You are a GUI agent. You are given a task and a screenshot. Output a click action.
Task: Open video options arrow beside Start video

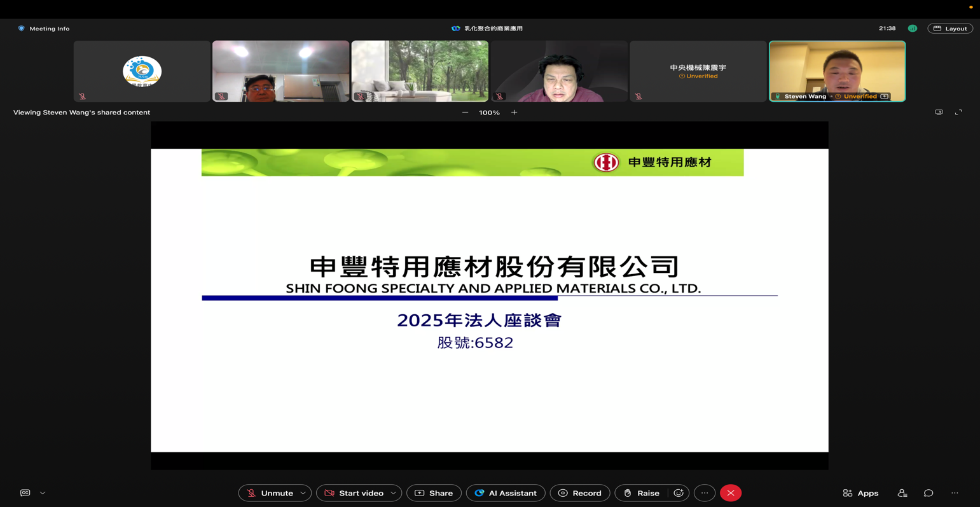point(394,493)
